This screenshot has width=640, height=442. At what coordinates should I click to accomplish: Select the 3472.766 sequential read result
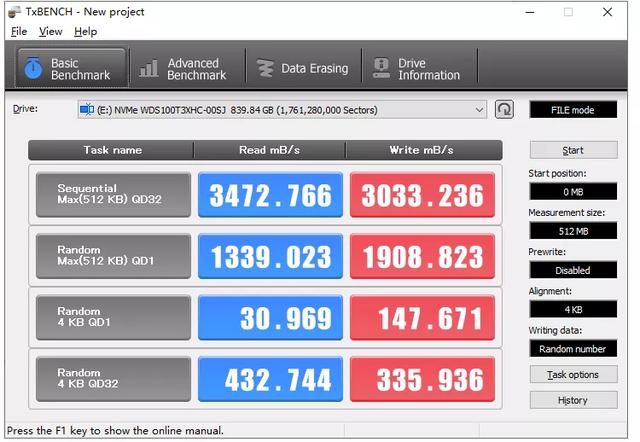[x=270, y=195]
